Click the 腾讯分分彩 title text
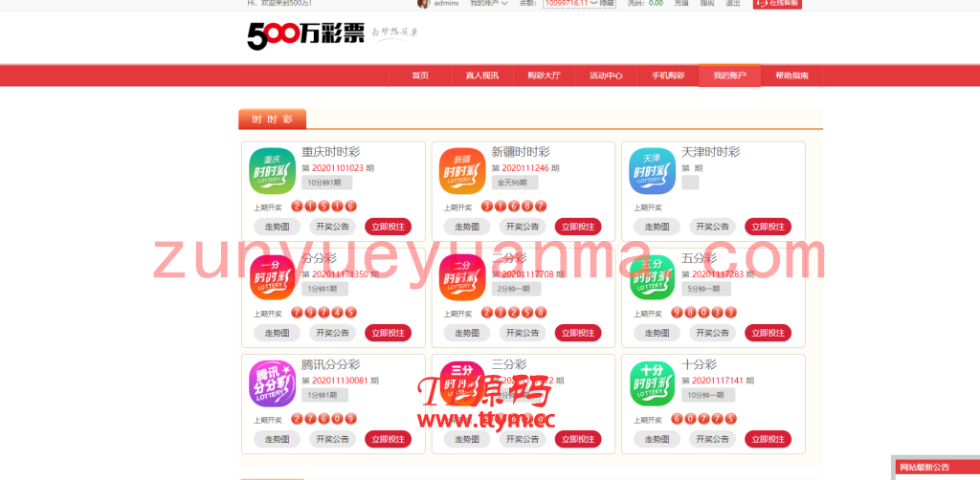This screenshot has width=980, height=480. [330, 364]
